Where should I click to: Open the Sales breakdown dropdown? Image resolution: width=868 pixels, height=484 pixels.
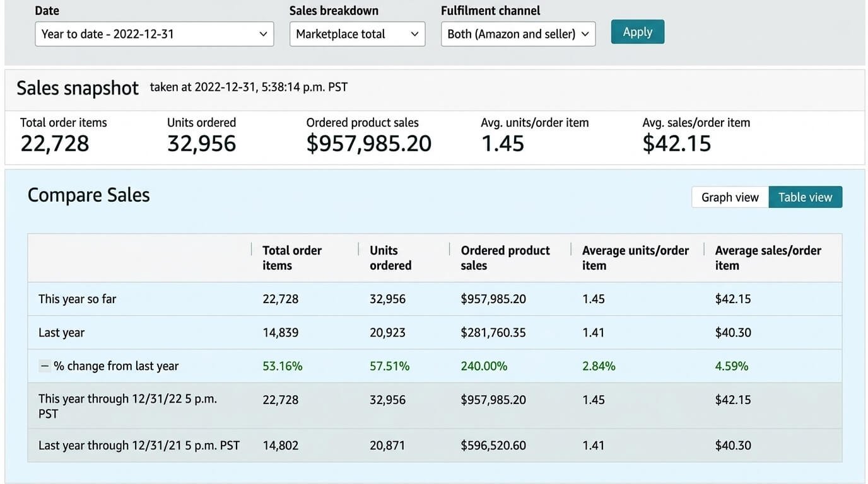[x=357, y=34]
